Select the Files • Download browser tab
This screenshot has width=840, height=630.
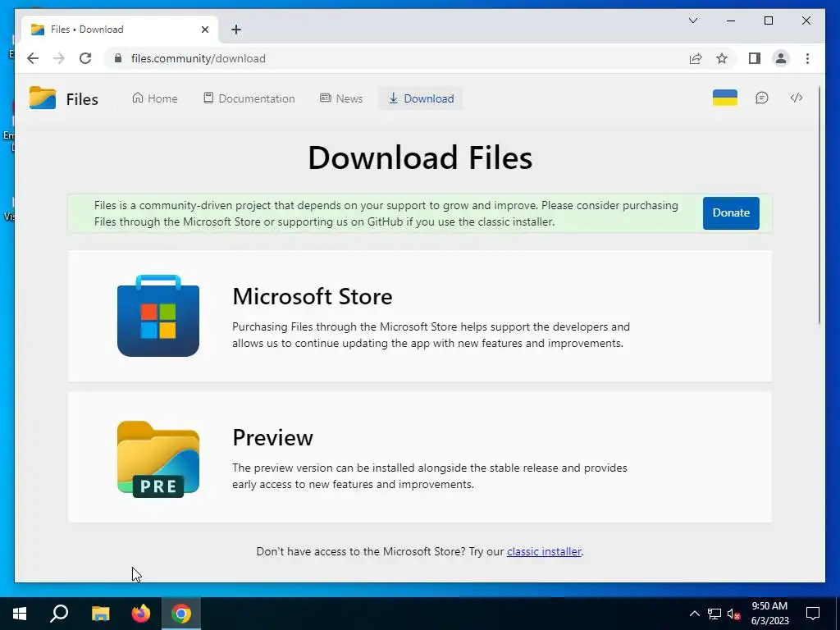[120, 30]
